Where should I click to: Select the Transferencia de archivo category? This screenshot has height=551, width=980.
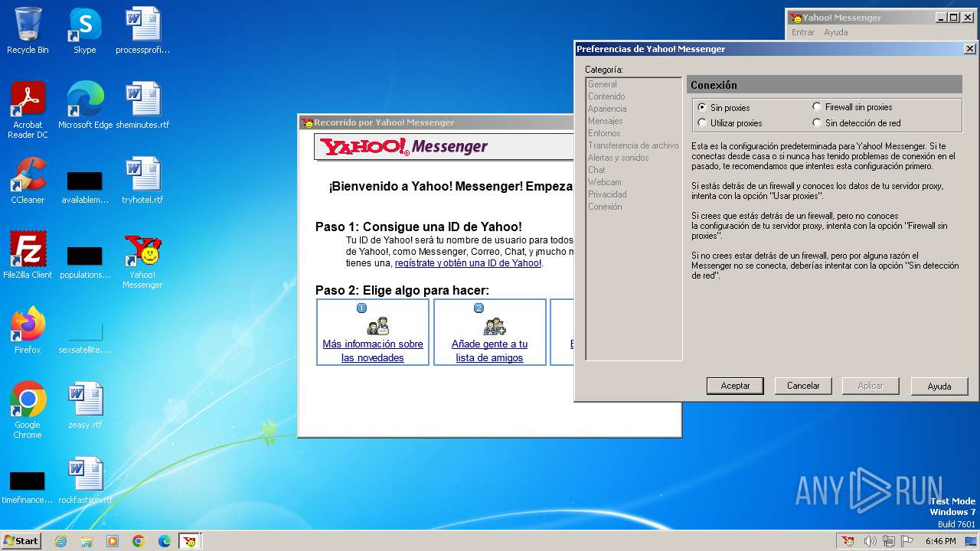[633, 145]
